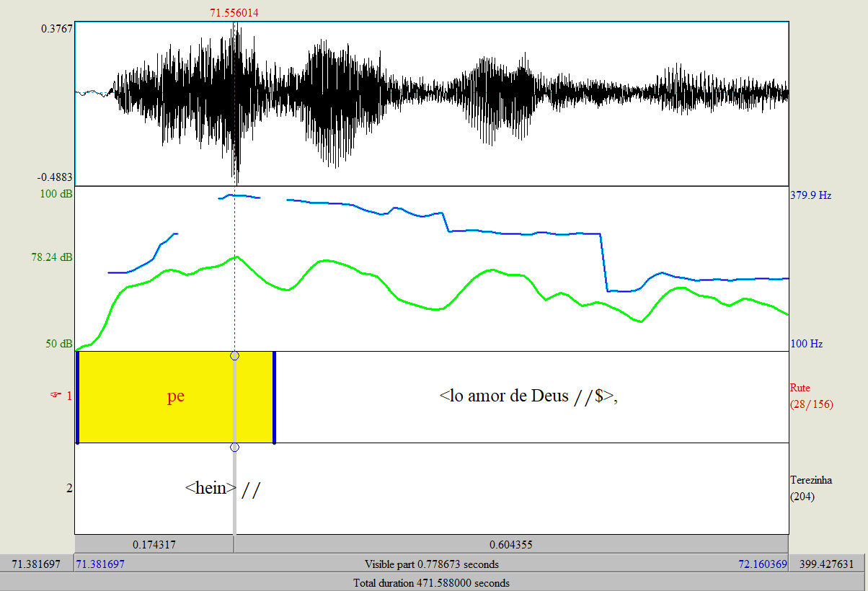Select the yellow 'pe' interval in tier 1

[175, 397]
